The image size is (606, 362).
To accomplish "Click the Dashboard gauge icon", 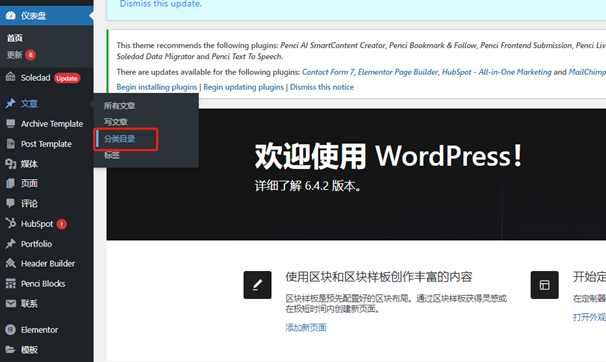I will tap(10, 15).
